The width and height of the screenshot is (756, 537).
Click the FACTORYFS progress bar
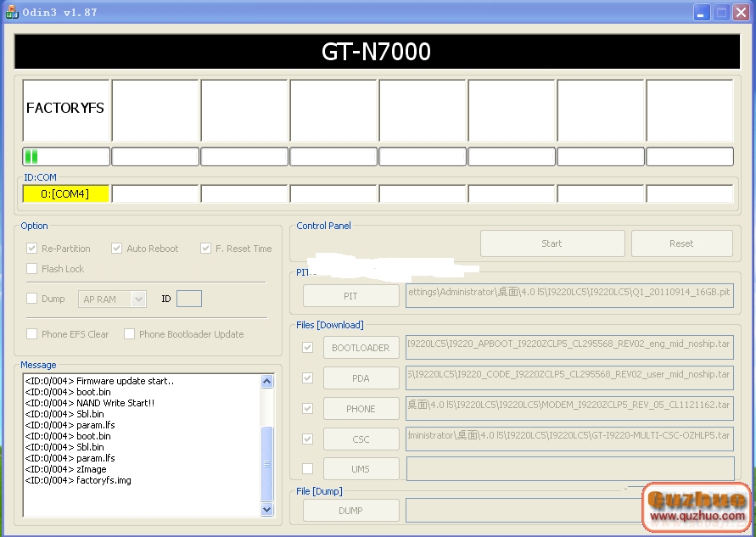click(66, 157)
